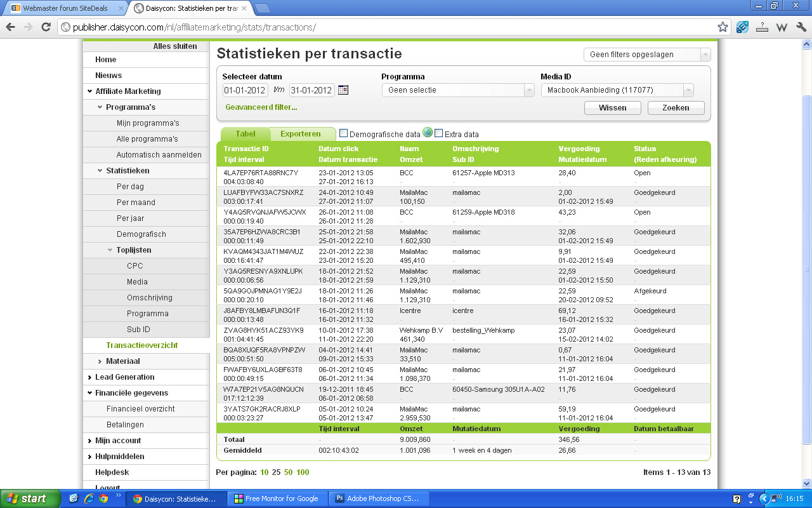Bookmark this page with the star icon
This screenshot has width=812, height=508.
pyautogui.click(x=723, y=27)
